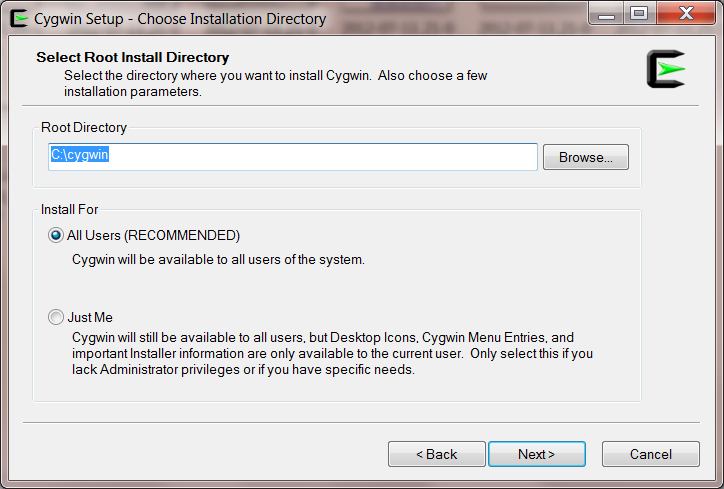
Task: Click the Cygwin icon in title bar
Action: pos(19,19)
